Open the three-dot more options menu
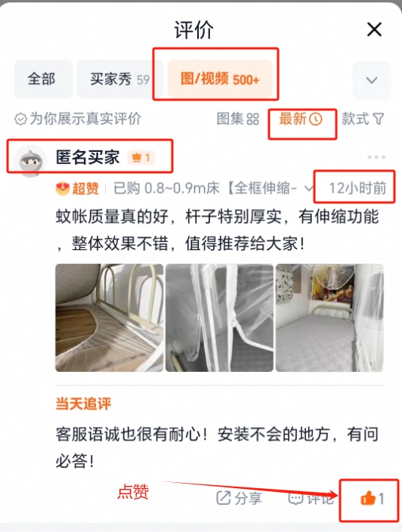The height and width of the screenshot is (532, 402). coord(376,157)
